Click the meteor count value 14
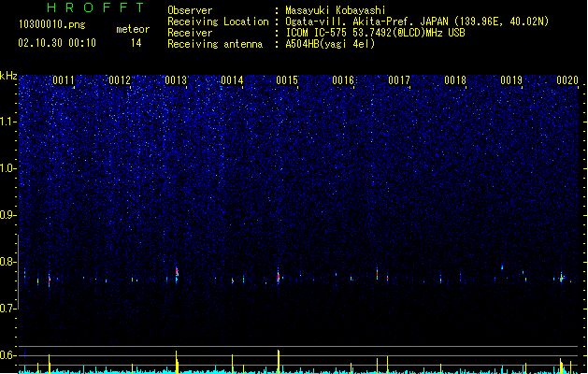 coord(136,43)
